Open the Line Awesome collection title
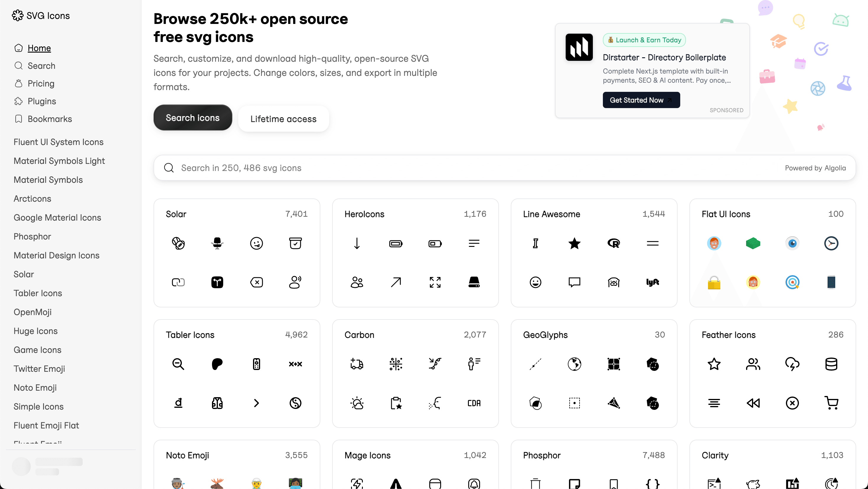This screenshot has height=489, width=868. point(551,214)
